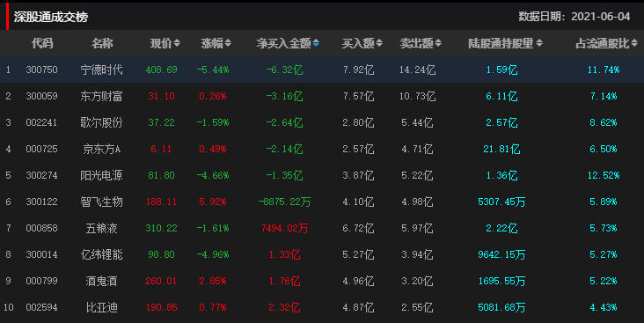Select stock code 300274
This screenshot has height=323, width=644.
tap(41, 175)
